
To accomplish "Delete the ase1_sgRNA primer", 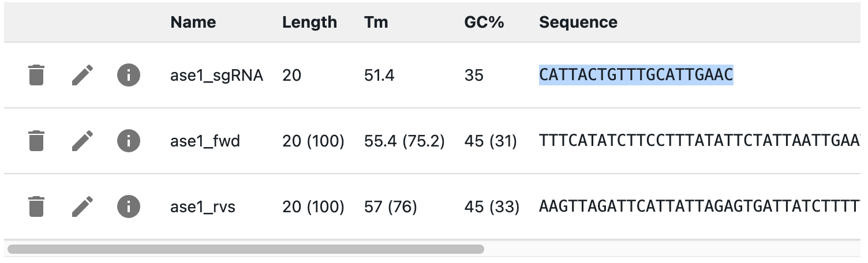I will (36, 75).
